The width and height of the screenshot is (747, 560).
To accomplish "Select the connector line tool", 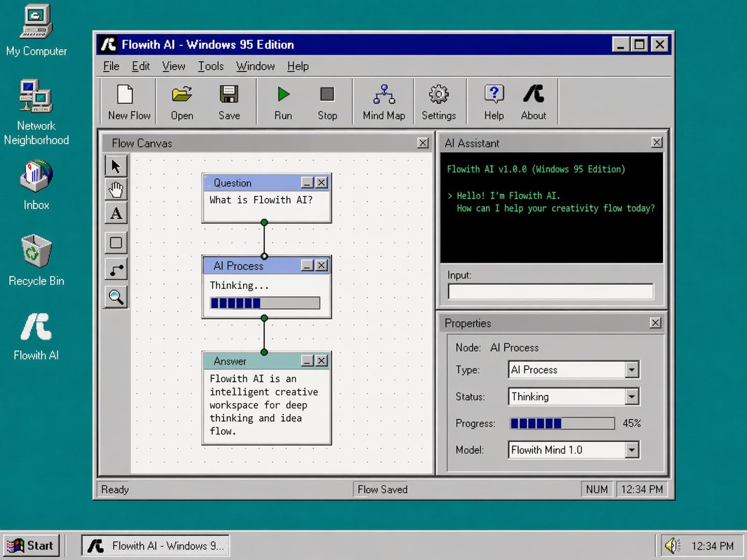I will (x=116, y=269).
